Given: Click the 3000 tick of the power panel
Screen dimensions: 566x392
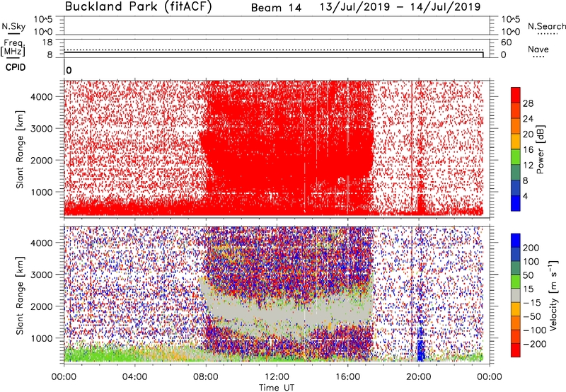Looking at the screenshot, I should point(41,129).
